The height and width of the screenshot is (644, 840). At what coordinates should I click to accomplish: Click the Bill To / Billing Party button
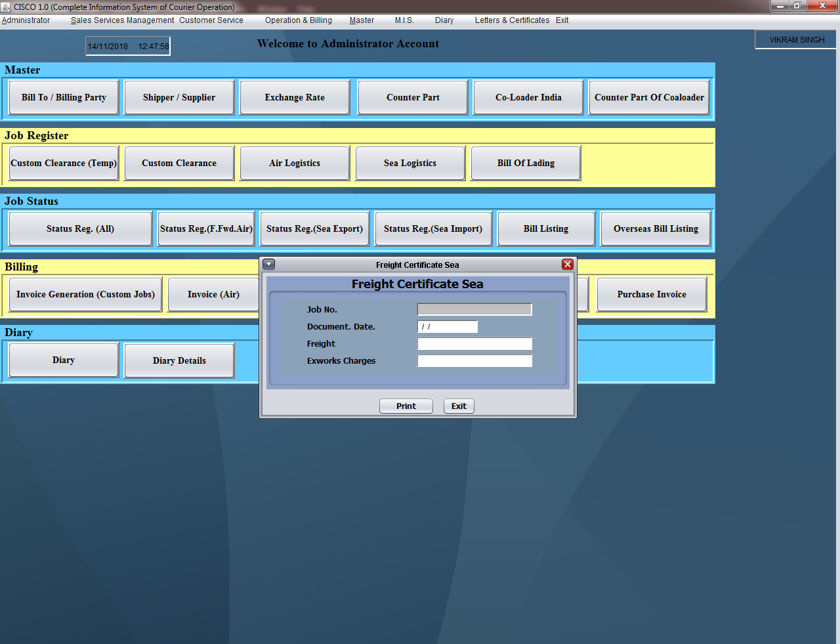pos(64,97)
